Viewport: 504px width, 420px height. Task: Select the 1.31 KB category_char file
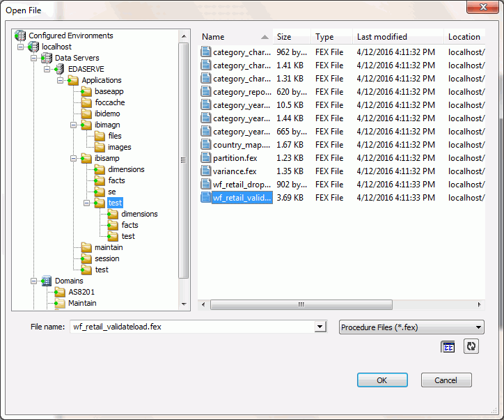[x=341, y=79]
